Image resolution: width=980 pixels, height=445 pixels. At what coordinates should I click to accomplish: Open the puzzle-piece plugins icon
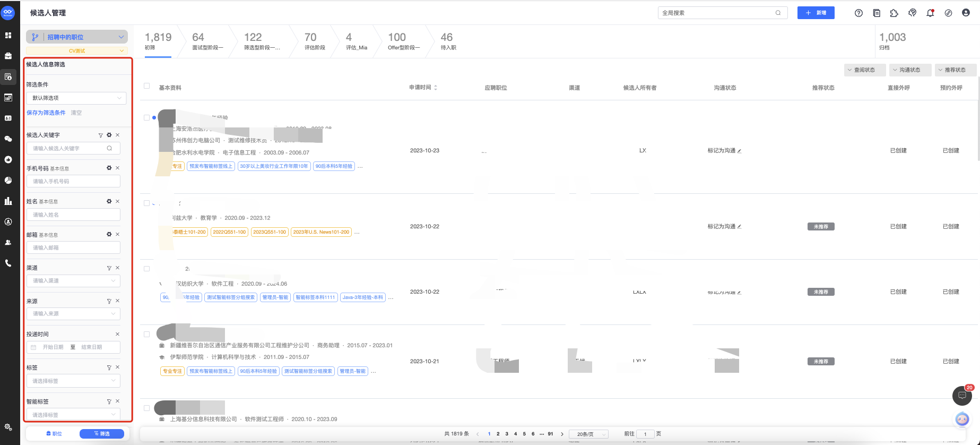894,13
